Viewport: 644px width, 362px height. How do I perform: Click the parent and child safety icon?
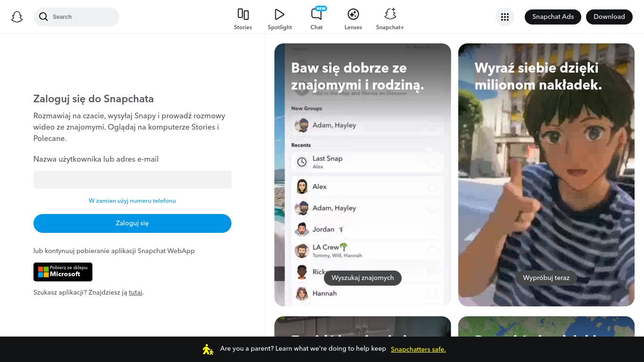tap(208, 349)
